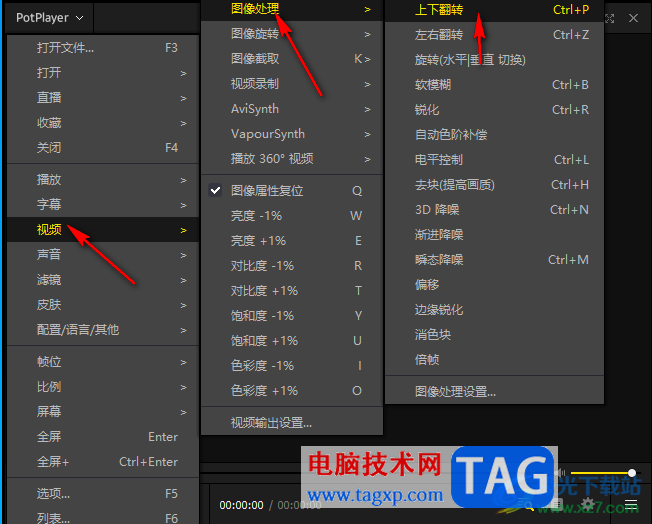Open 配置/语言/其他 submenu
The width and height of the screenshot is (652, 524).
pyautogui.click(x=103, y=330)
